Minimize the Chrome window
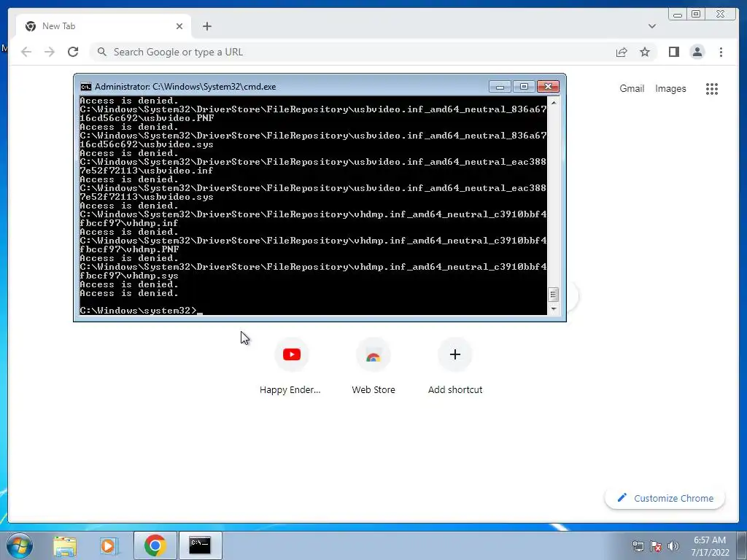The width and height of the screenshot is (747, 560). tap(678, 15)
